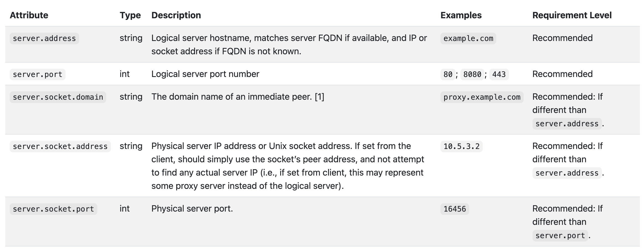
Task: Click server.port code in Requirement Level column
Action: [560, 236]
